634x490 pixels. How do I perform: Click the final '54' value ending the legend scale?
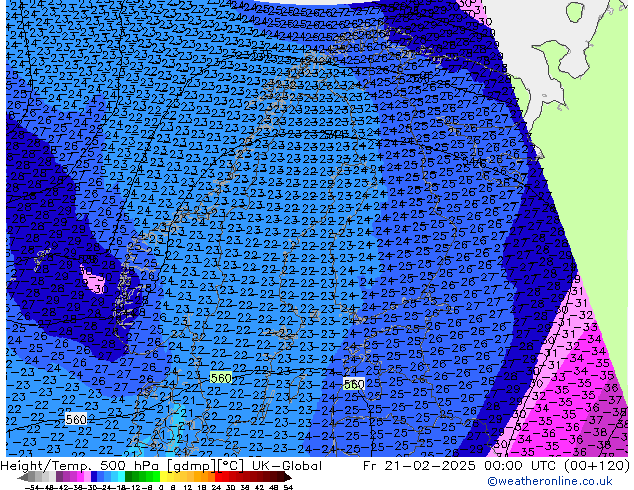(288, 488)
